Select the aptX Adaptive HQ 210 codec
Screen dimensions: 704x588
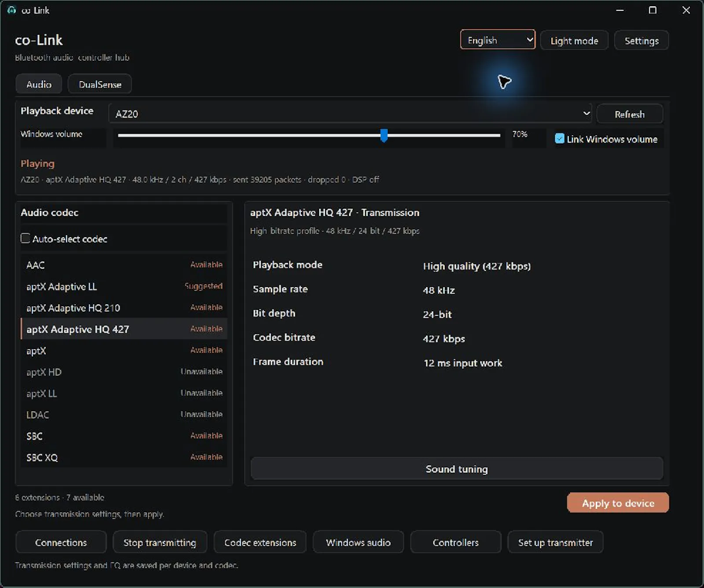124,308
